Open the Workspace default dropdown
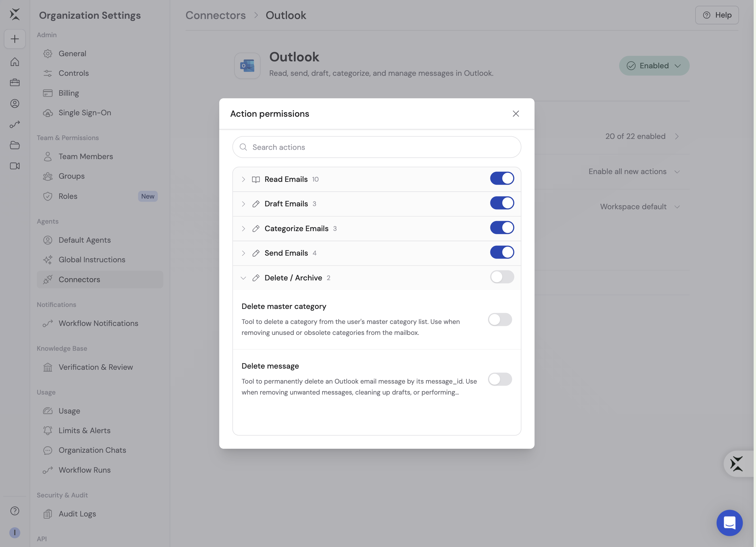 640,207
